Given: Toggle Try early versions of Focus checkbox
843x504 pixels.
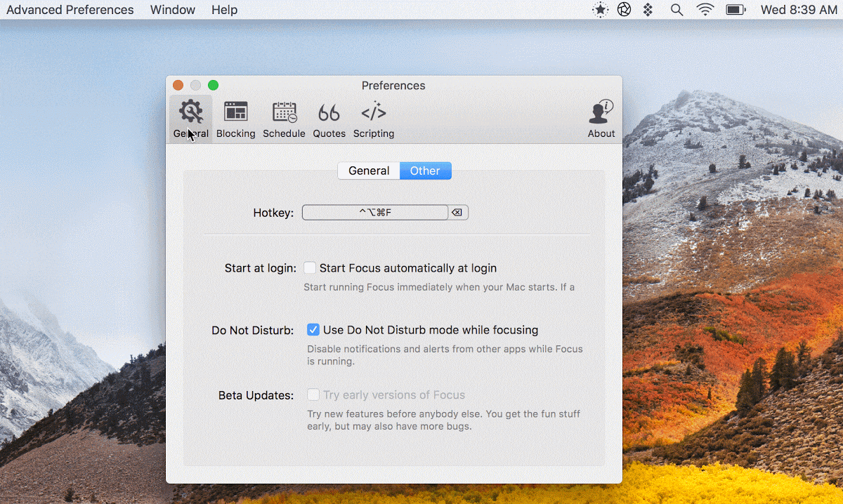Looking at the screenshot, I should coord(313,394).
